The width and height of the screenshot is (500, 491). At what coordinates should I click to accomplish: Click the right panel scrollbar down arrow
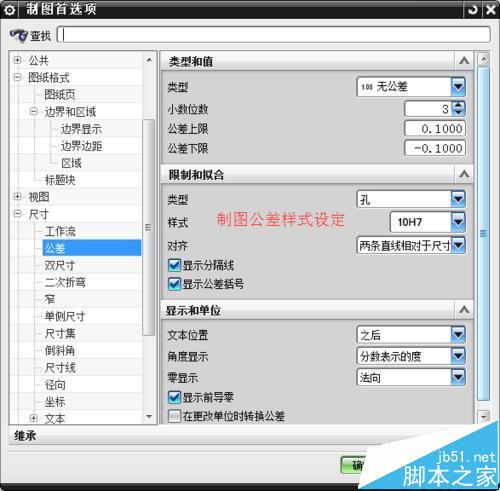[483, 416]
